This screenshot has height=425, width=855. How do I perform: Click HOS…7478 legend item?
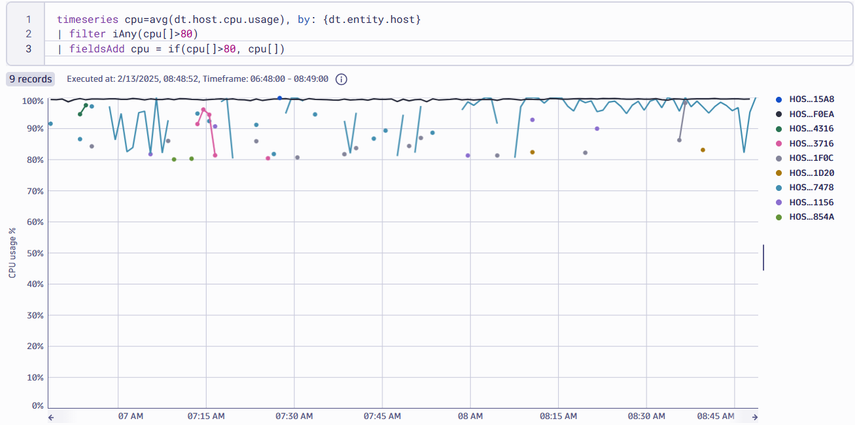tap(810, 187)
